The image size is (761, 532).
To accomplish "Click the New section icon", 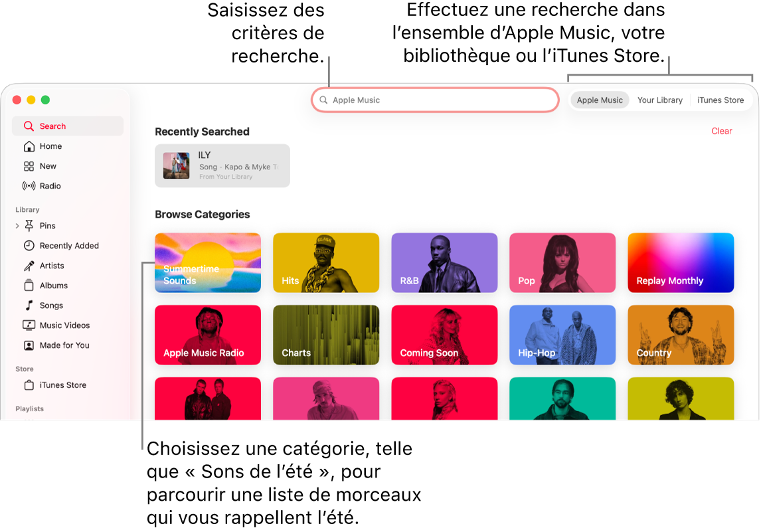I will pyautogui.click(x=29, y=166).
